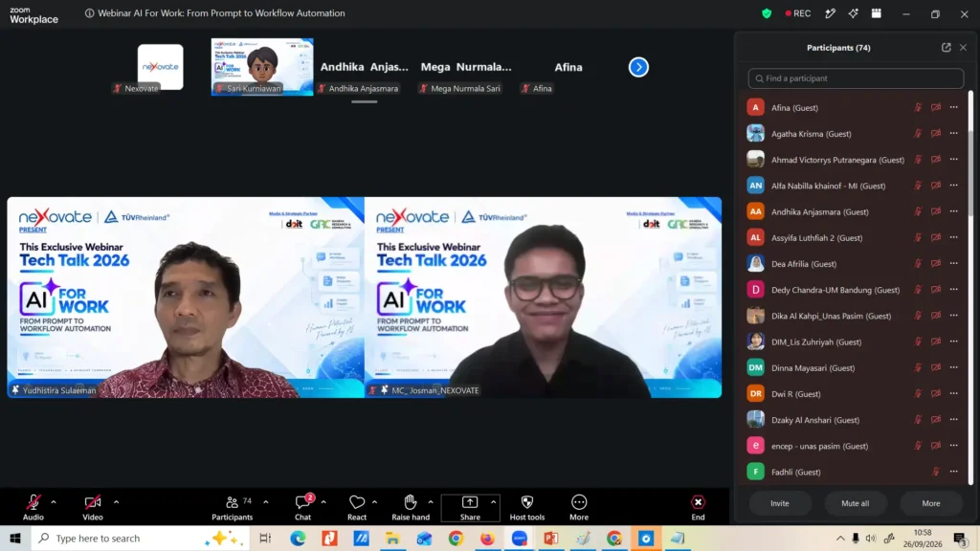This screenshot has height=551, width=980.
Task: Open the More options ellipsis in toolbar
Action: [579, 507]
